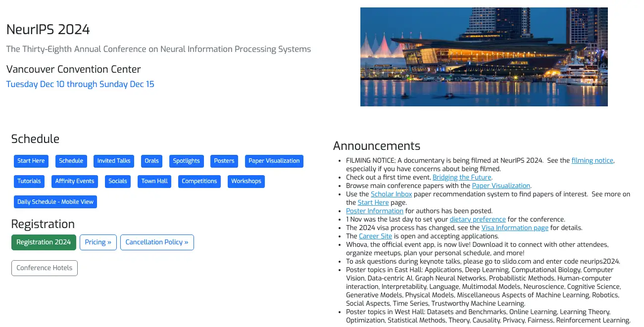Click the Vancouver Convention Center heading
This screenshot has height=327, width=644.
(74, 69)
